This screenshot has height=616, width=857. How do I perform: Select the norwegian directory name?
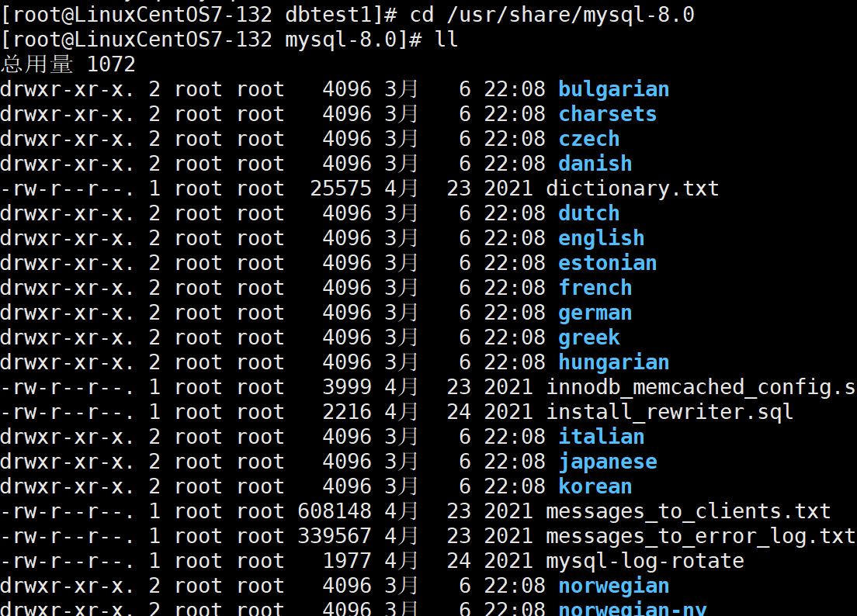[x=613, y=586]
